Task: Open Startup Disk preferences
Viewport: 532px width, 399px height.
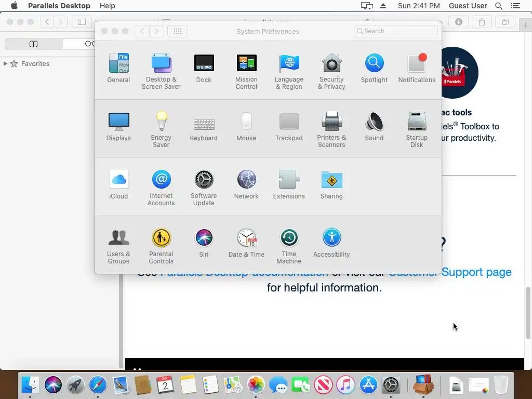Action: tap(417, 129)
